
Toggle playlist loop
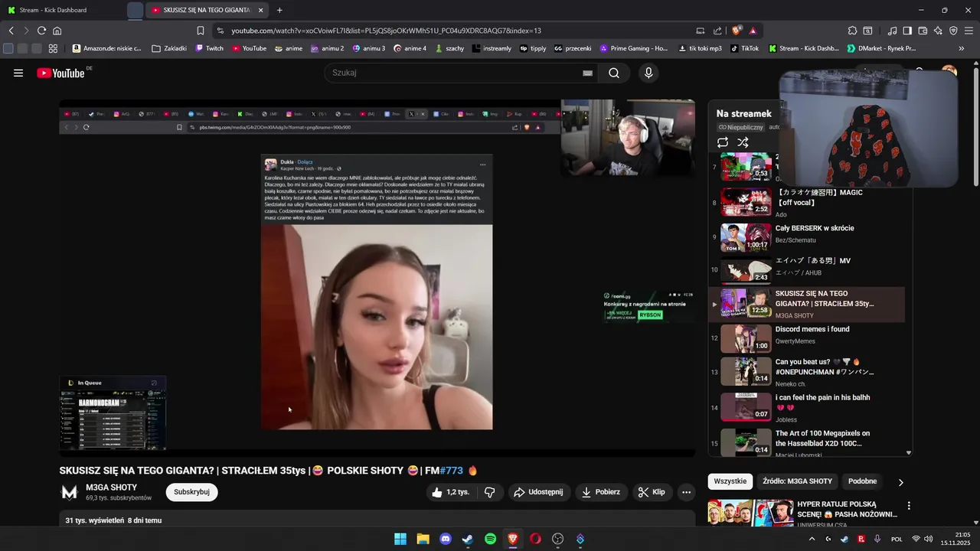[723, 142]
